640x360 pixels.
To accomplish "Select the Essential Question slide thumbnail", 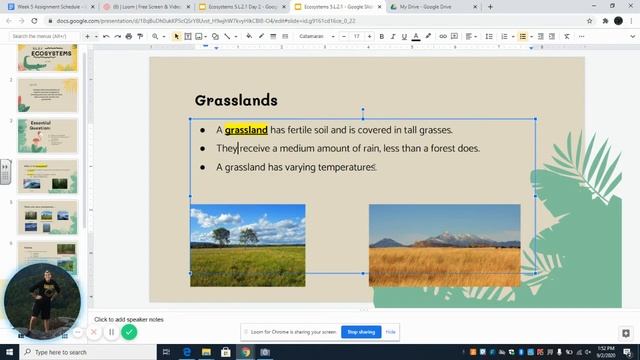I will pyautogui.click(x=47, y=136).
